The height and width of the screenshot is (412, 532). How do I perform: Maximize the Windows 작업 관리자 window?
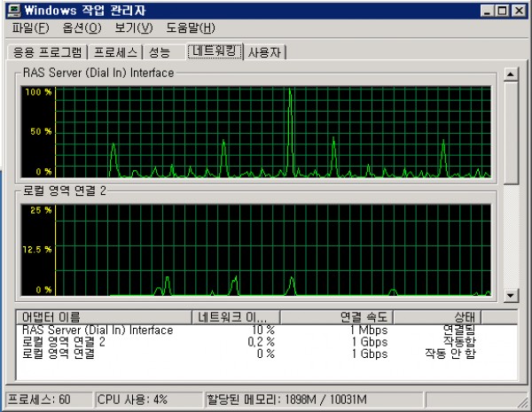(x=502, y=11)
